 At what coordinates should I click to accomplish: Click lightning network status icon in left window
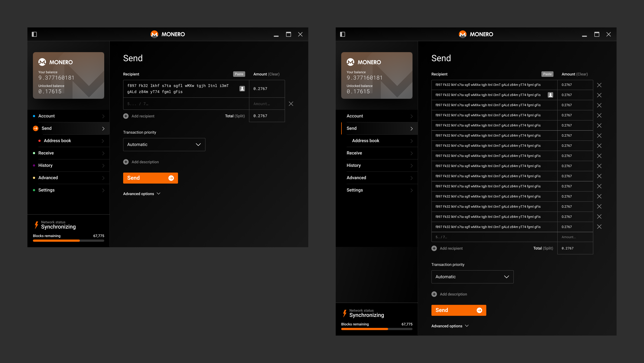36,225
